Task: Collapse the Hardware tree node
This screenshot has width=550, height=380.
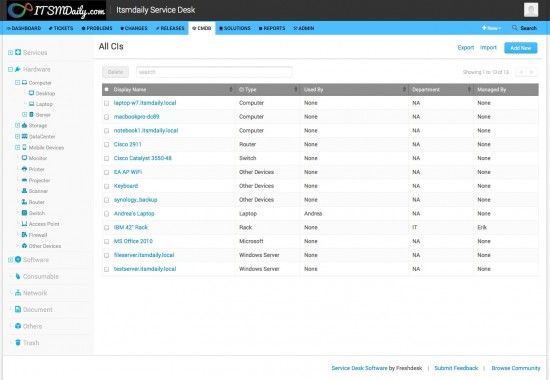Action: 11,69
